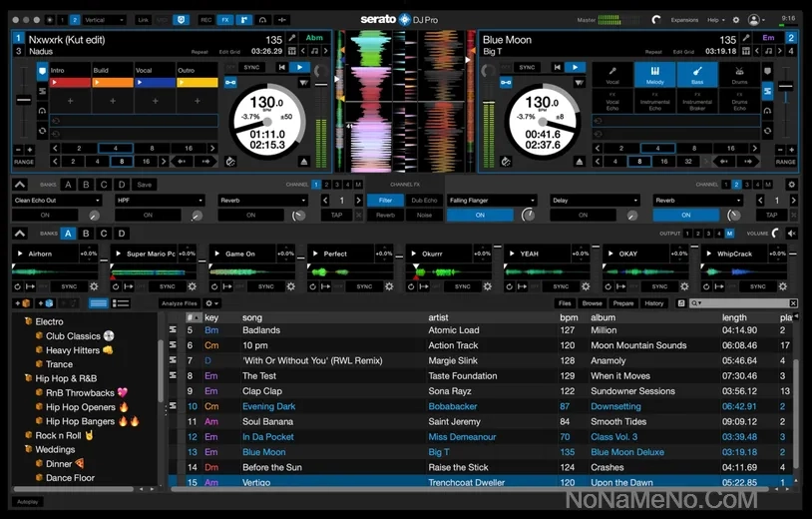Click the Drums stem pad

pyautogui.click(x=739, y=74)
